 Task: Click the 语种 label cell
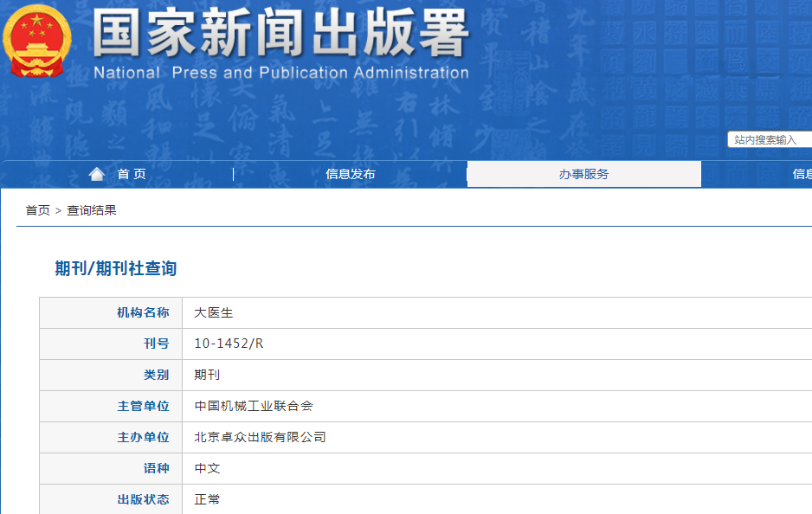point(111,468)
